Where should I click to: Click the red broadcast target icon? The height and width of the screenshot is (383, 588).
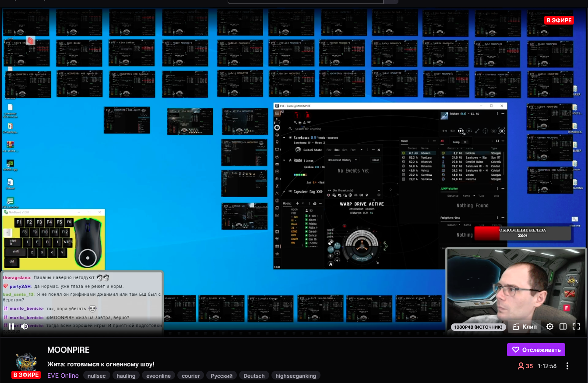[x=328, y=195]
